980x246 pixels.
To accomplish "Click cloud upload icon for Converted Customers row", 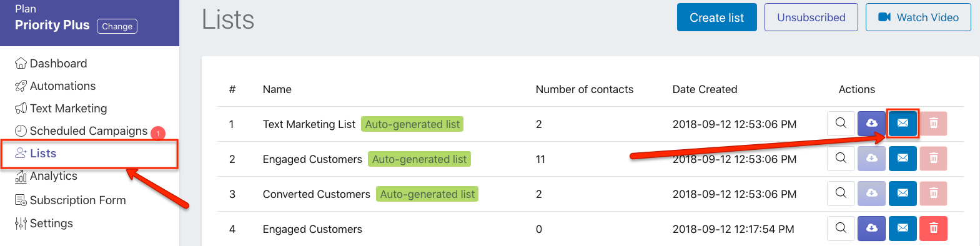I will (872, 194).
